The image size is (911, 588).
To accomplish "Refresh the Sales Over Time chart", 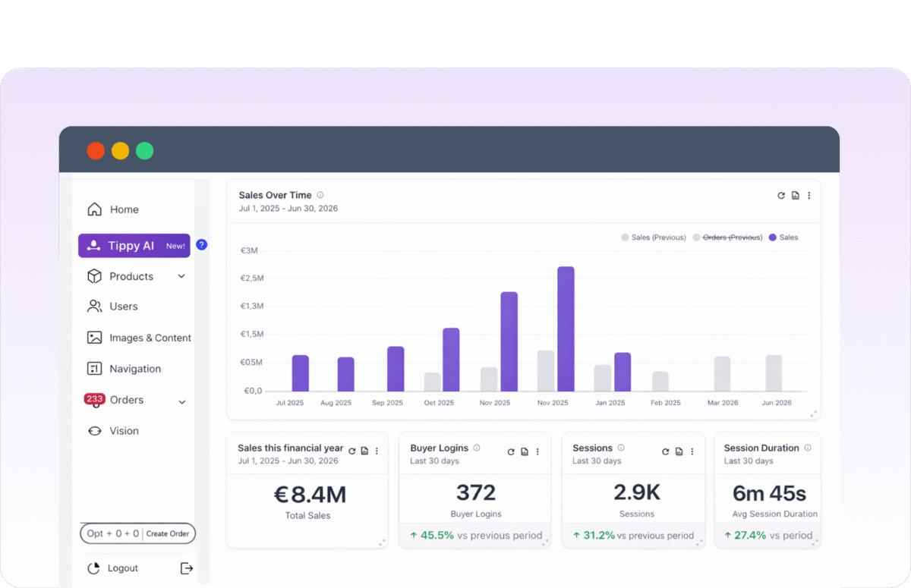I will (x=780, y=196).
